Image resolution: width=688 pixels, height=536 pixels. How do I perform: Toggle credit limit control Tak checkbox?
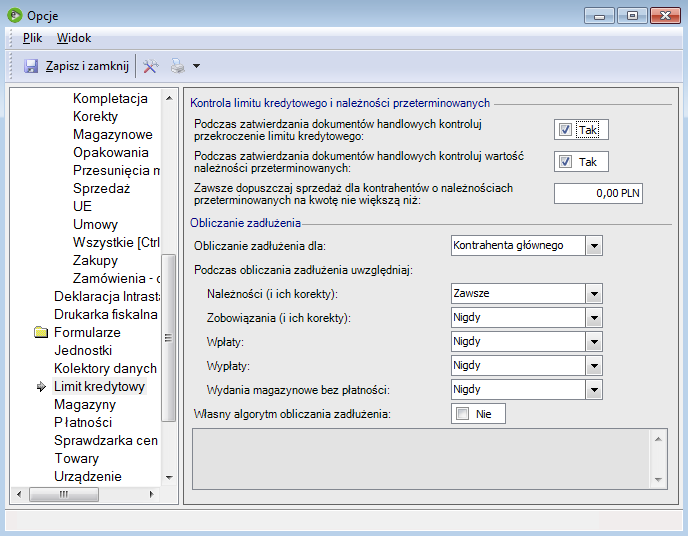pyautogui.click(x=565, y=130)
